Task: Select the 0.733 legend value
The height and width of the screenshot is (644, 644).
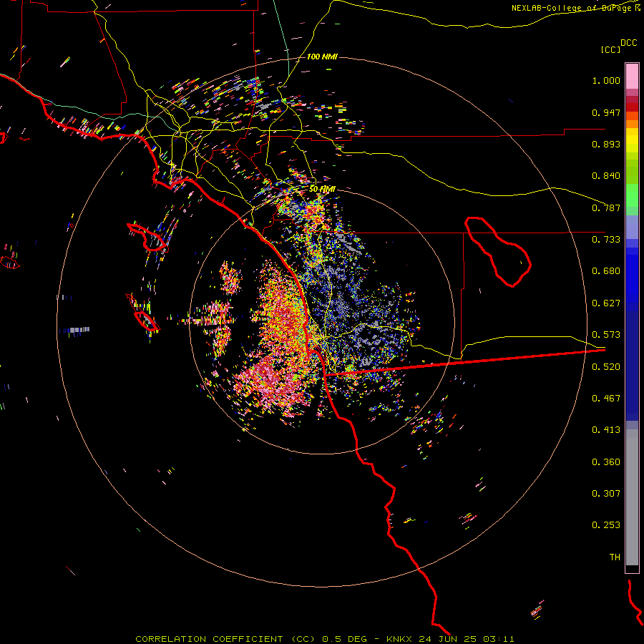Action: pos(606,240)
